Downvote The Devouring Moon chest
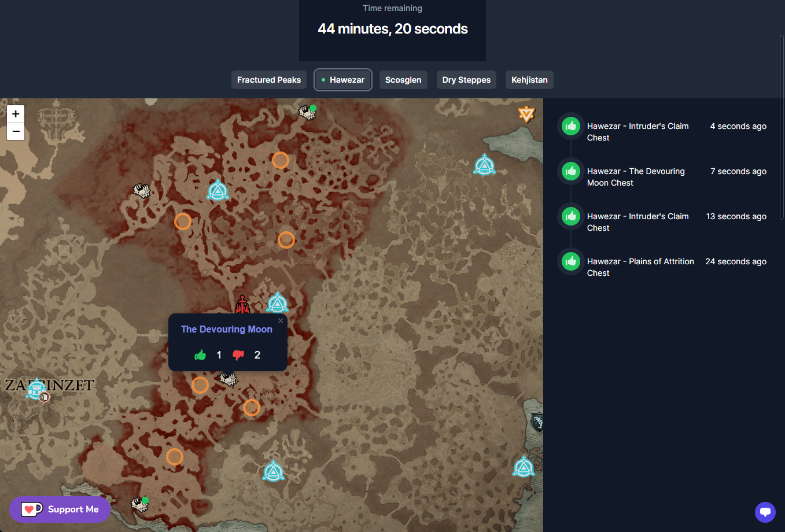Viewport: 785px width, 532px height. click(x=238, y=355)
